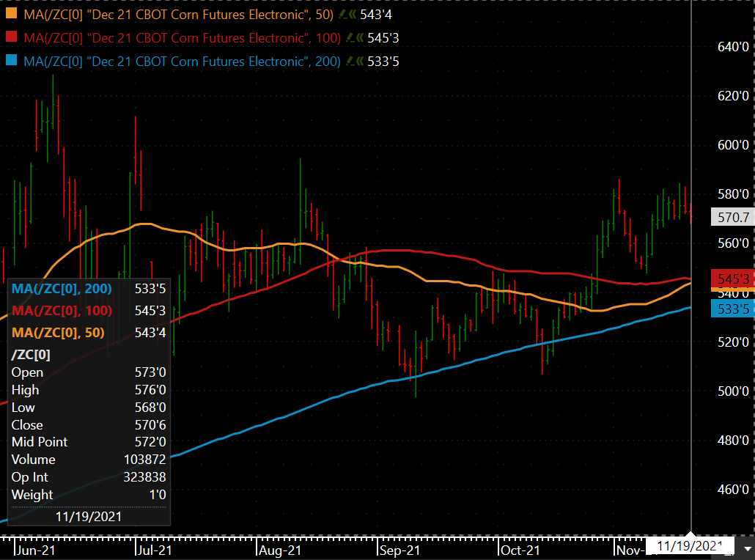
Task: Click the Jul-21 date axis label
Action: coord(154,550)
